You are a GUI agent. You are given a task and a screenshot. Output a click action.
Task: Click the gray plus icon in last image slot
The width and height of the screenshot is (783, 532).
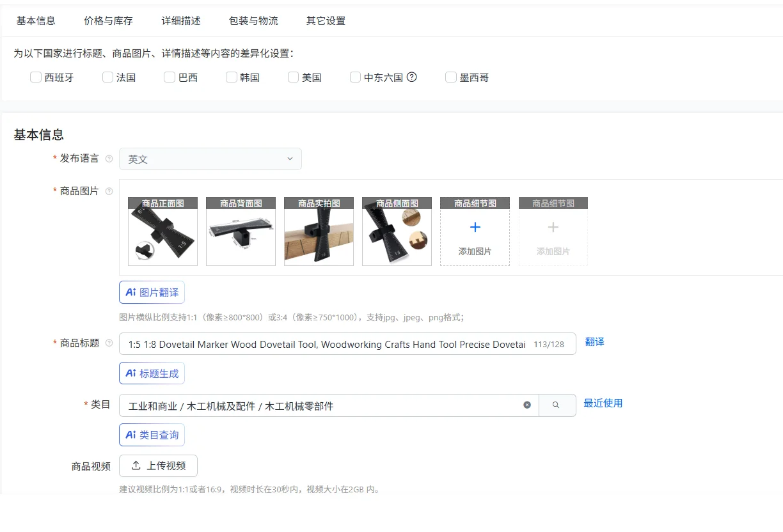coord(553,227)
